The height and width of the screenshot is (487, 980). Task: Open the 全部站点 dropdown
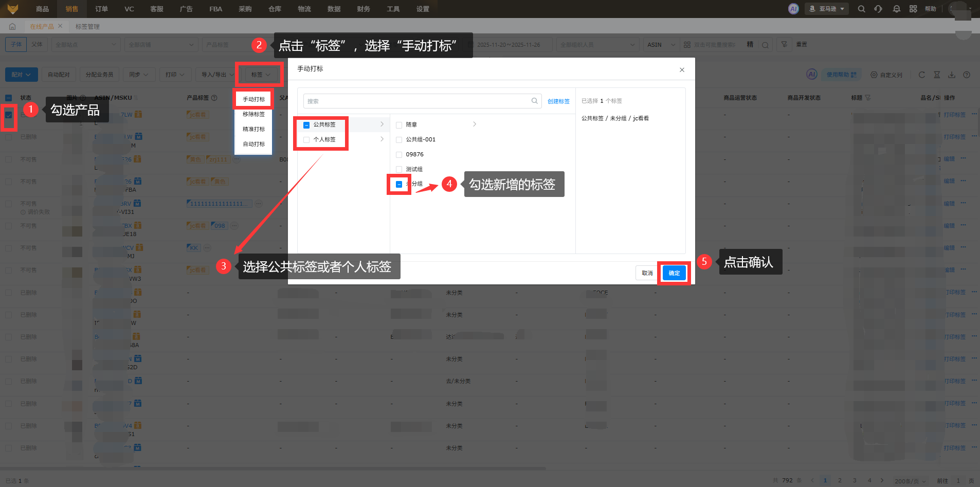pos(86,45)
